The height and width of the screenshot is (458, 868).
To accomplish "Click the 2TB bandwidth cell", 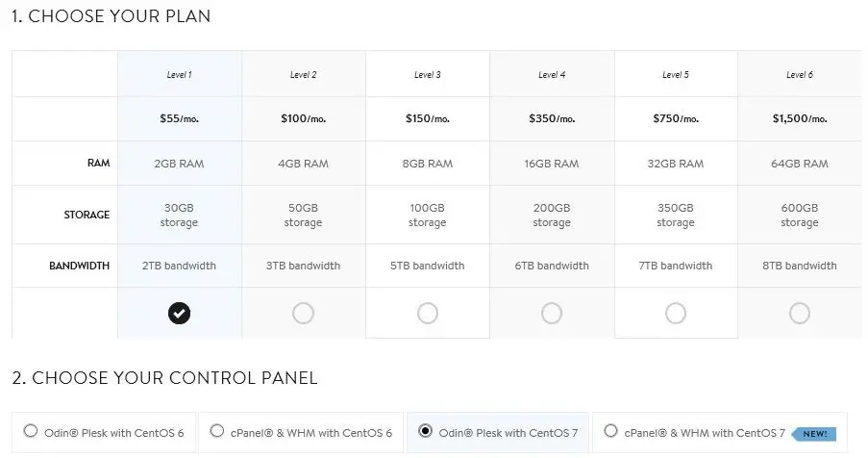I will pos(180,266).
